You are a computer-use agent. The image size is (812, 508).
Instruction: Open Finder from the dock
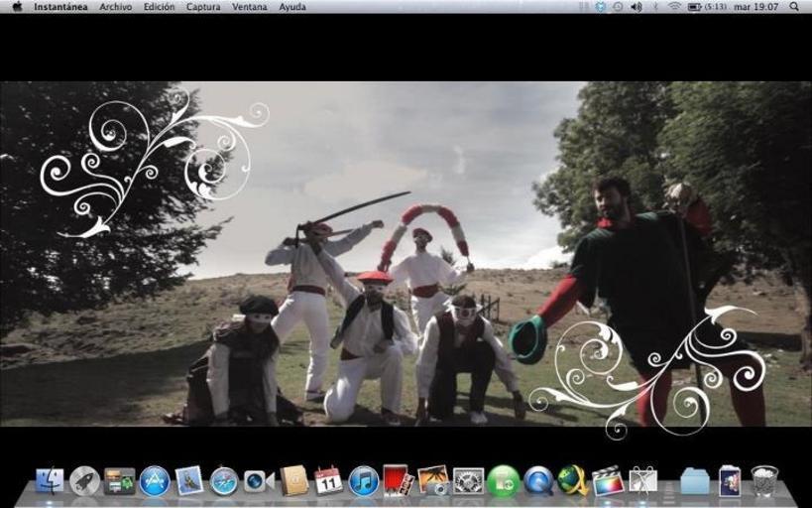pos(50,481)
